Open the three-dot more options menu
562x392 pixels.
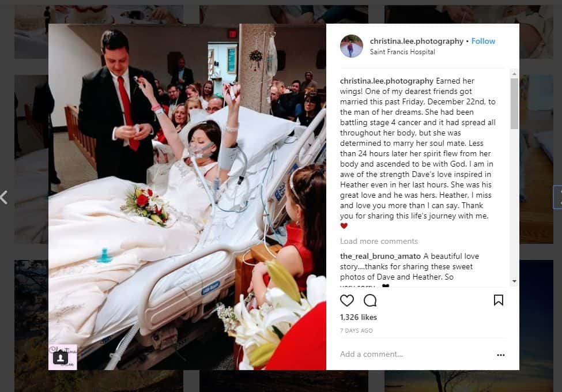click(x=501, y=355)
